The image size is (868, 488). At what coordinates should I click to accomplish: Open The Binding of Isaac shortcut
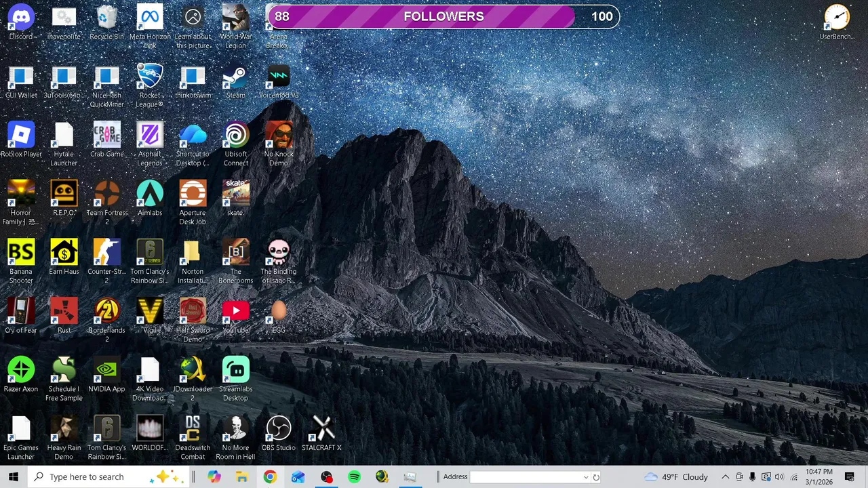pos(279,262)
